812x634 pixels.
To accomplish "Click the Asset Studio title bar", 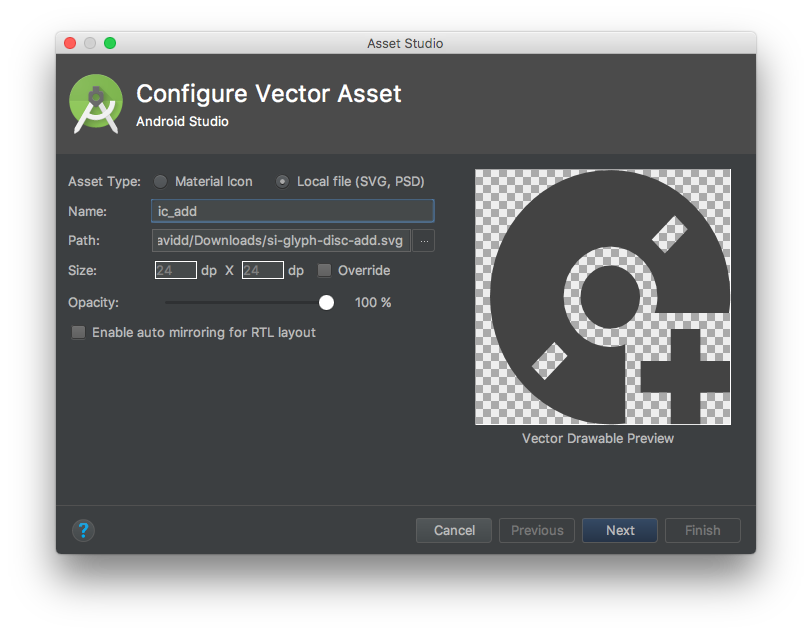I will tap(404, 43).
